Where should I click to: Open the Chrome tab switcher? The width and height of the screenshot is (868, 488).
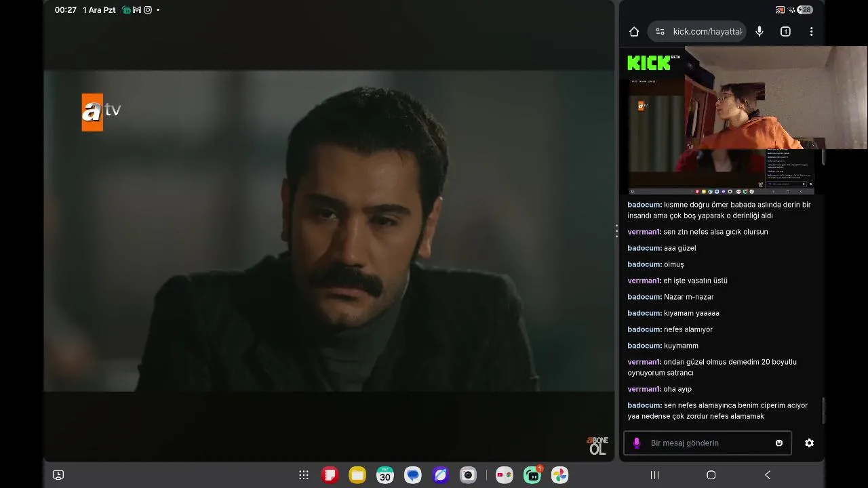(785, 31)
